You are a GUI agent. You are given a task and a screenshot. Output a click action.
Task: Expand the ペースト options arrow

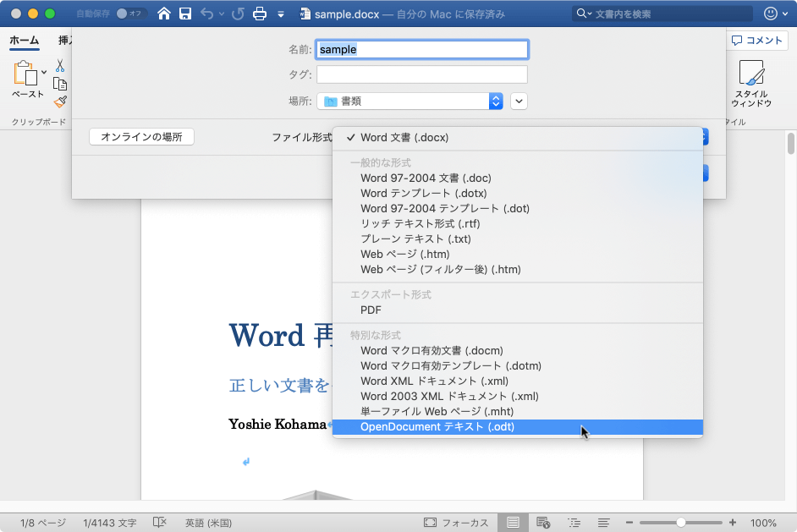tap(44, 72)
